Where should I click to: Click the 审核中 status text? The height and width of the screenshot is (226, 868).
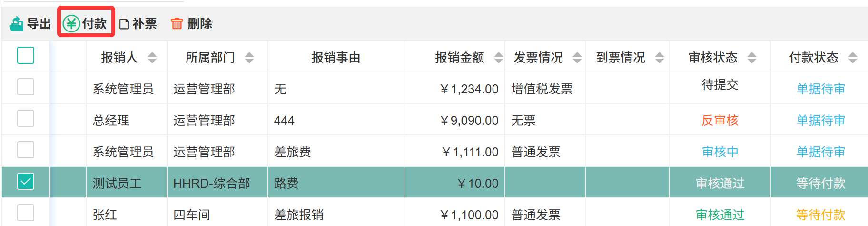pos(720,152)
